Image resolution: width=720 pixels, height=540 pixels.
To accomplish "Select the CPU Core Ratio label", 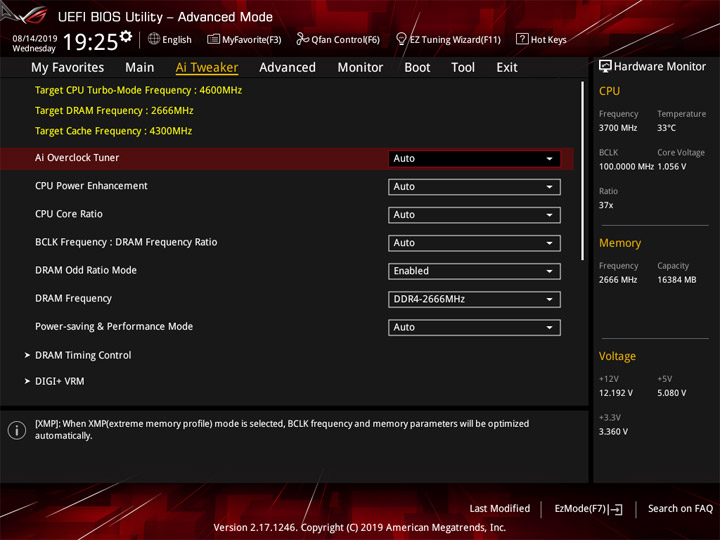I will [69, 214].
